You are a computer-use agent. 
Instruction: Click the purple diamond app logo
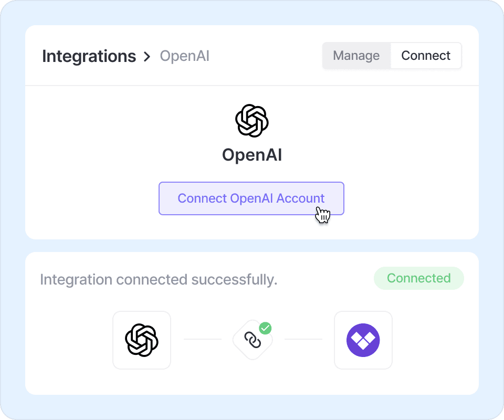click(x=363, y=340)
